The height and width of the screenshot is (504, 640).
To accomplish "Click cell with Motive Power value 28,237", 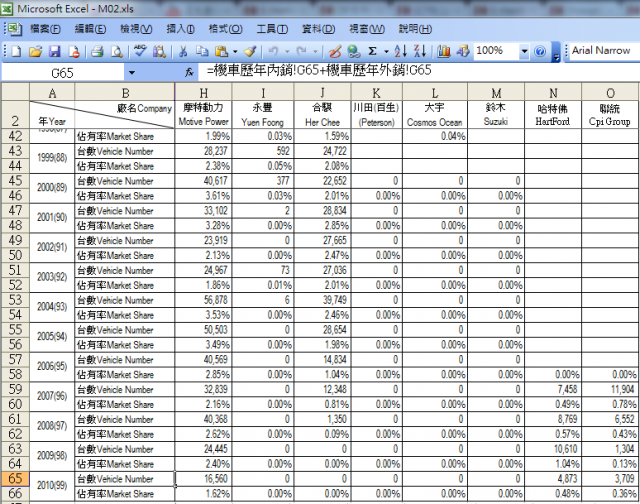I will [x=203, y=151].
